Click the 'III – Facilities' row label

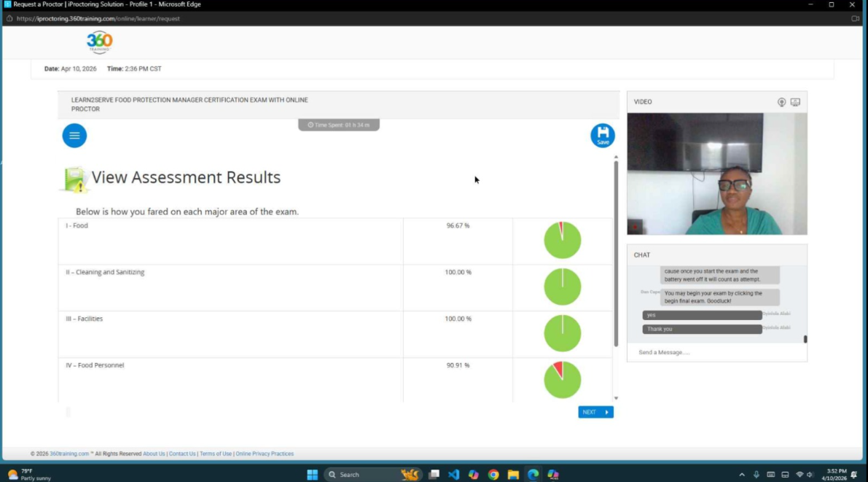coord(84,319)
